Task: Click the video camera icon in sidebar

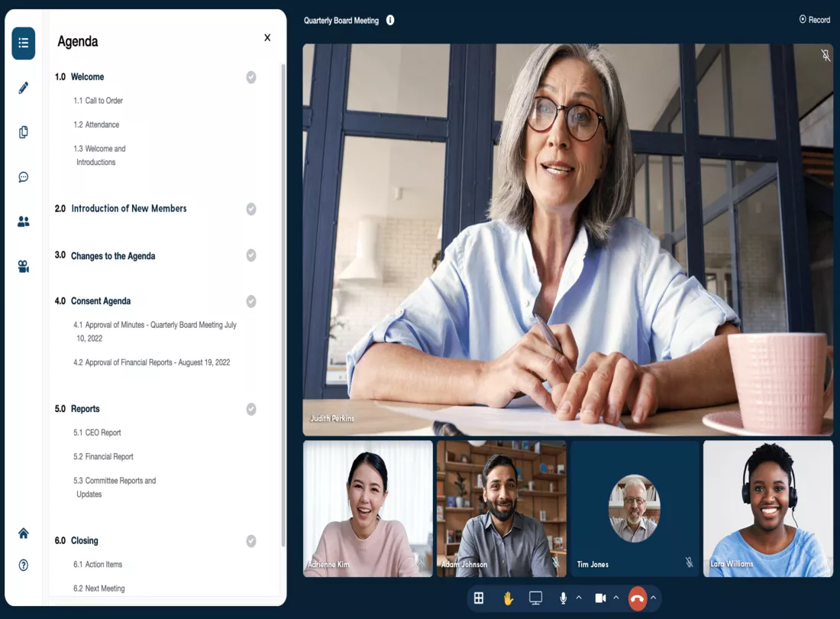Action: tap(24, 267)
